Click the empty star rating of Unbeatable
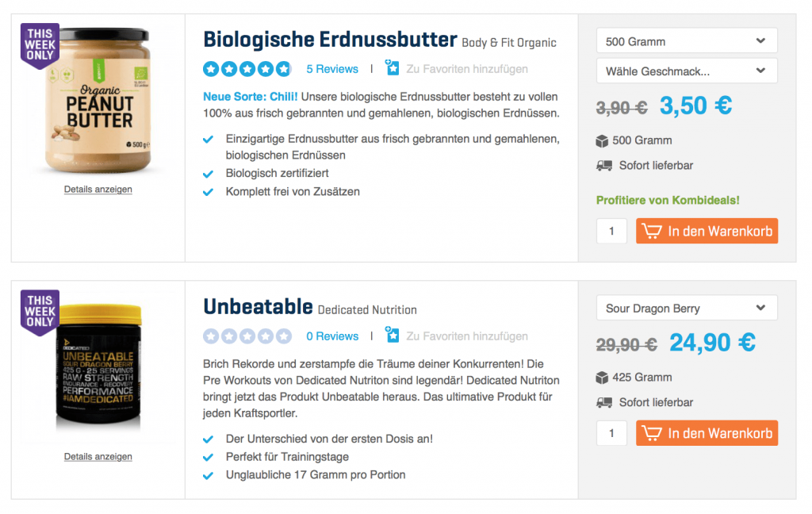The width and height of the screenshot is (812, 514). tap(247, 336)
